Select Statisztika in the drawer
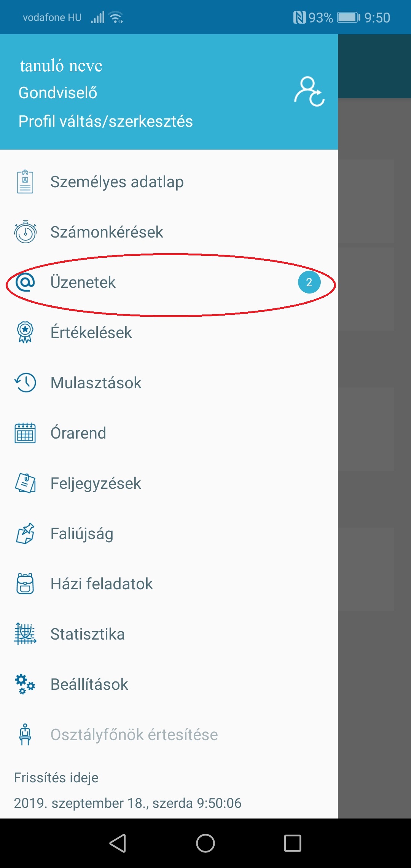 88,634
